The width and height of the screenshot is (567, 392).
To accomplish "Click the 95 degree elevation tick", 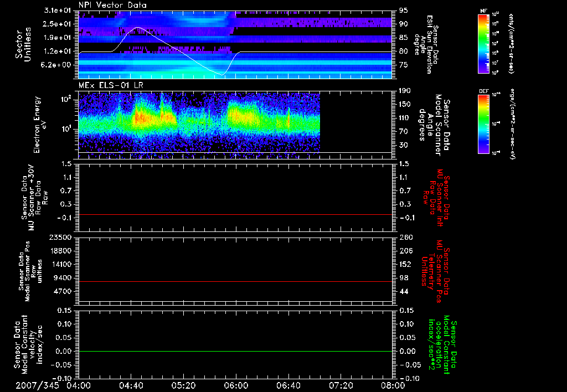I will point(404,11).
